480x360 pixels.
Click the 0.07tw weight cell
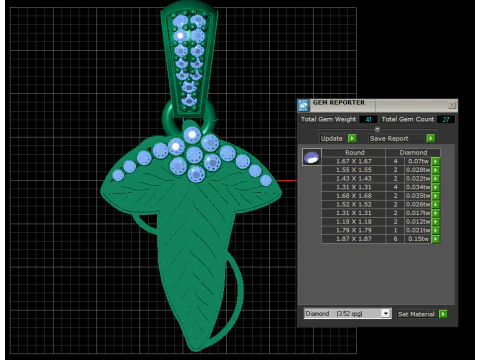(418, 161)
